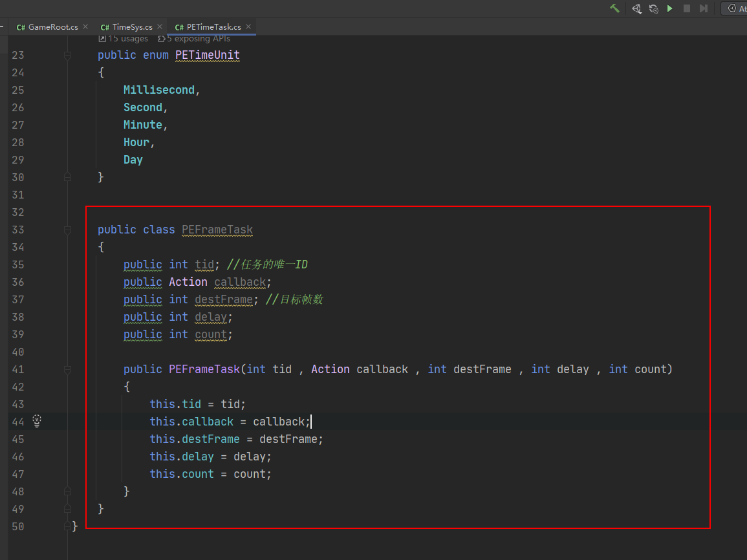
Task: Click line number 23 in the gutter
Action: point(18,55)
